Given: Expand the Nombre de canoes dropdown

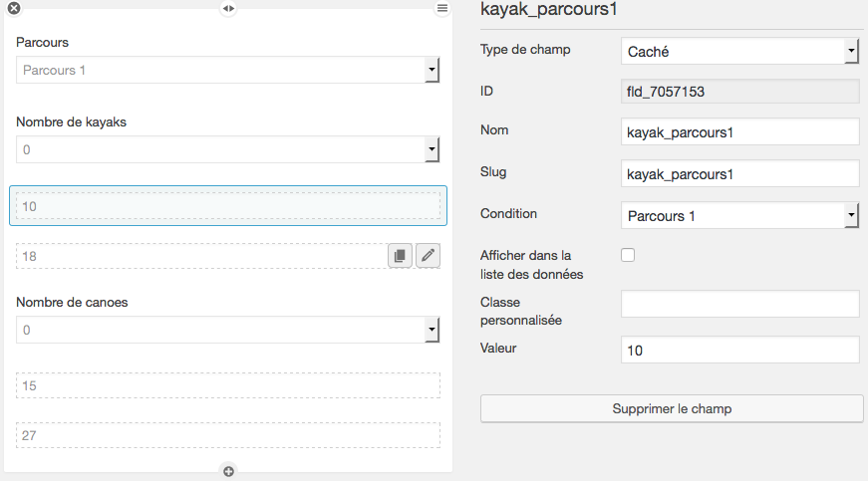Looking at the screenshot, I should pyautogui.click(x=227, y=330).
